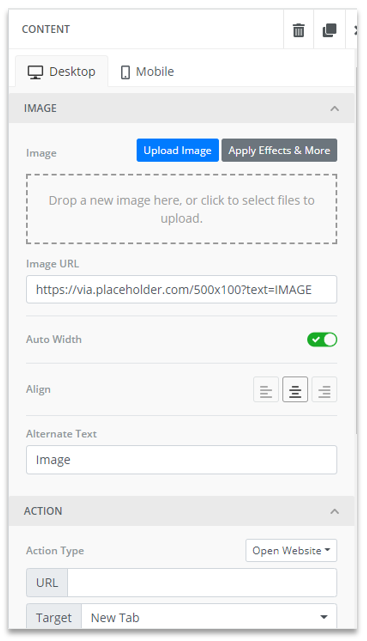Open the Action Type dropdown
367x641 pixels.
click(291, 551)
